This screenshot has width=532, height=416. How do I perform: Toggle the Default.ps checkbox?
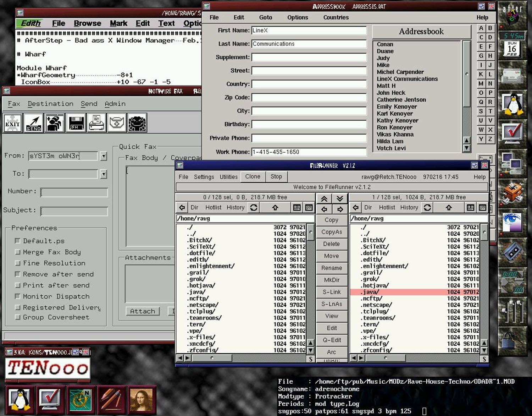[x=17, y=241]
